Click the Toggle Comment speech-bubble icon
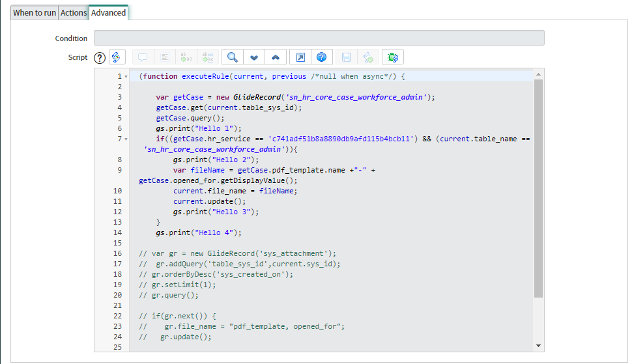 click(x=143, y=57)
